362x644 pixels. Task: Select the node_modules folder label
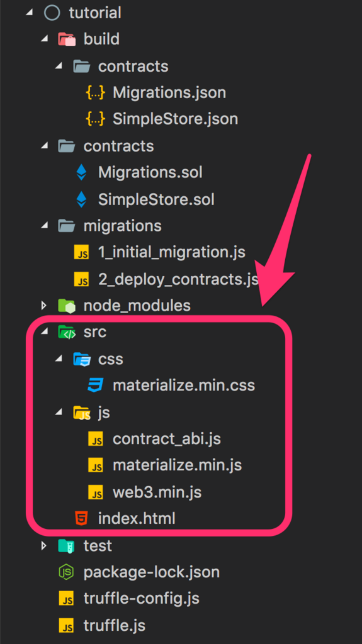(x=137, y=306)
